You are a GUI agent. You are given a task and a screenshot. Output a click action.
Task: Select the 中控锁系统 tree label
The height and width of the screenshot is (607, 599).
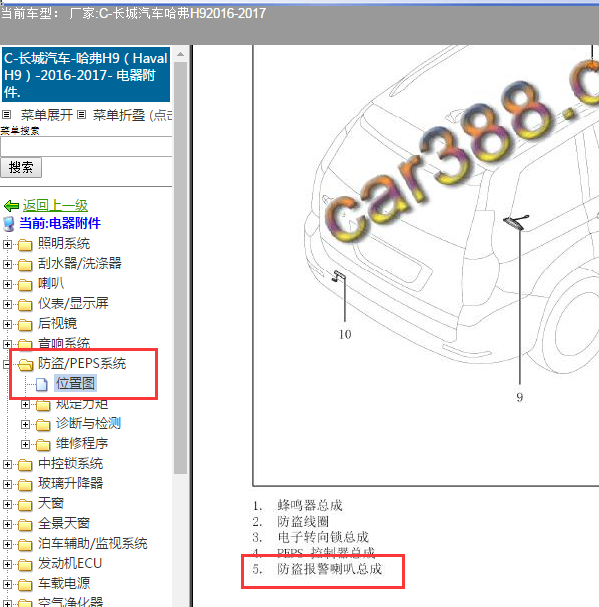tap(70, 463)
